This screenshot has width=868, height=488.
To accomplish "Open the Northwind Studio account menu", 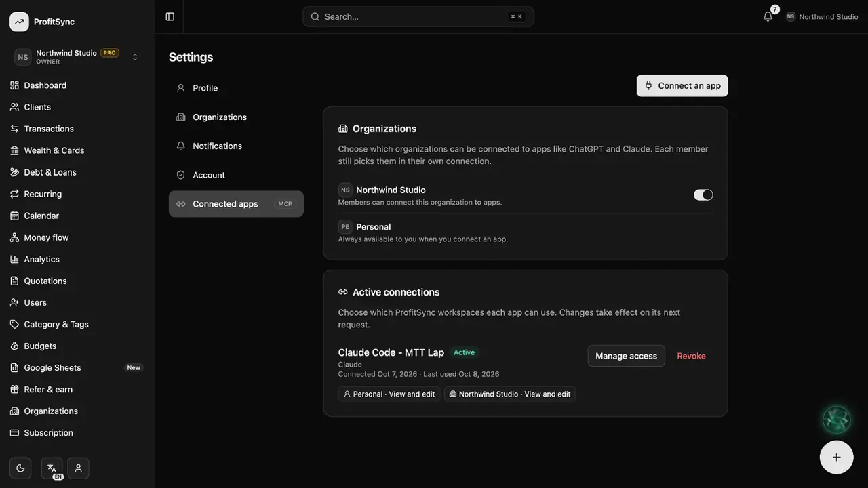I will click(x=822, y=16).
